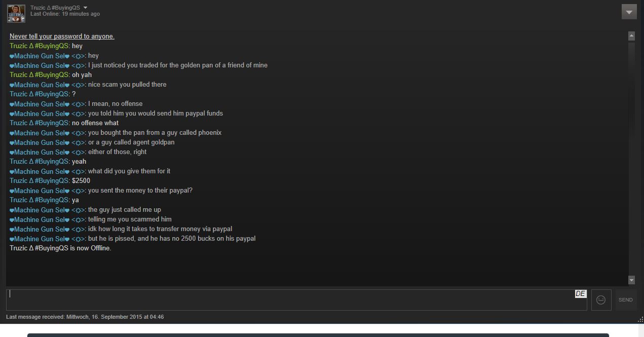Viewport: 644px width, 337px height.
Task: Click Truzic Δ #BuyingQS header name
Action: [55, 8]
